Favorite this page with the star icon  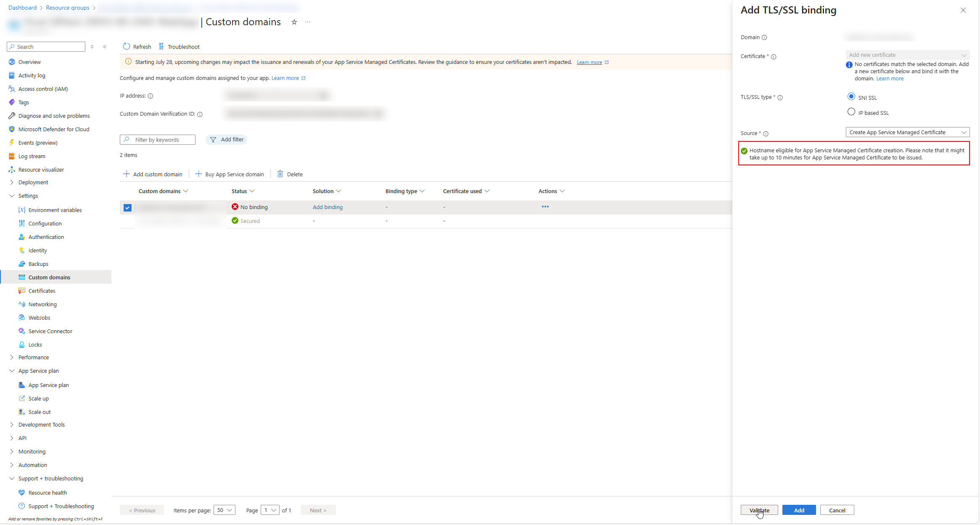[294, 22]
